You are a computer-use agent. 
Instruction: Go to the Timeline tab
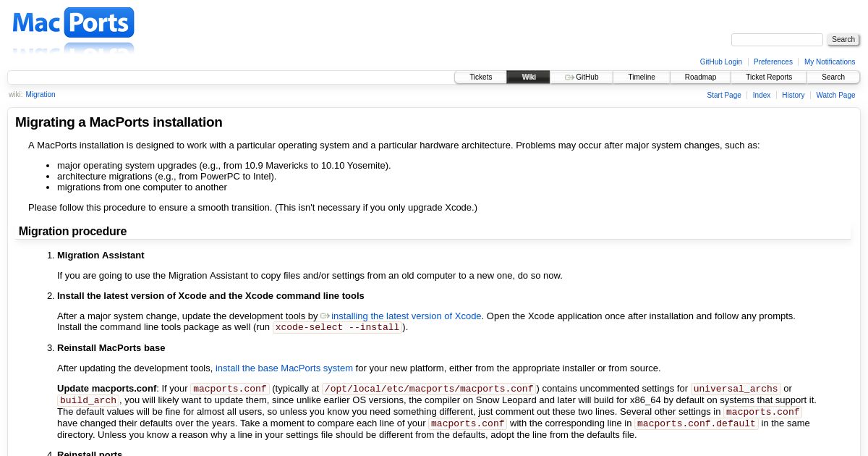[642, 77]
